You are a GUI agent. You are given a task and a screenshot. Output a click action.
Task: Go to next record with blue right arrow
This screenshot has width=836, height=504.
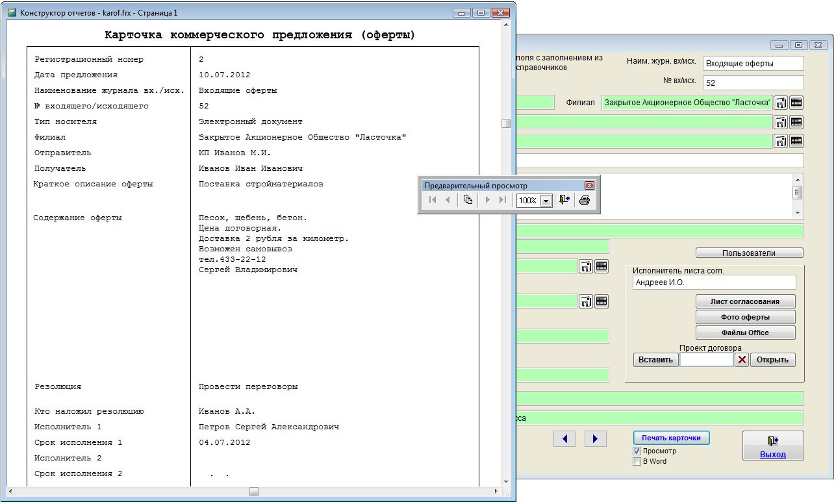click(x=595, y=439)
